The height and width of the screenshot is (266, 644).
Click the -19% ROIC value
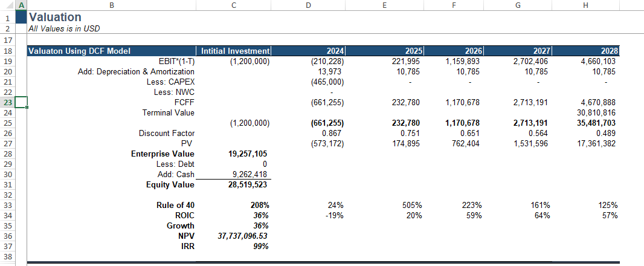[x=335, y=215]
